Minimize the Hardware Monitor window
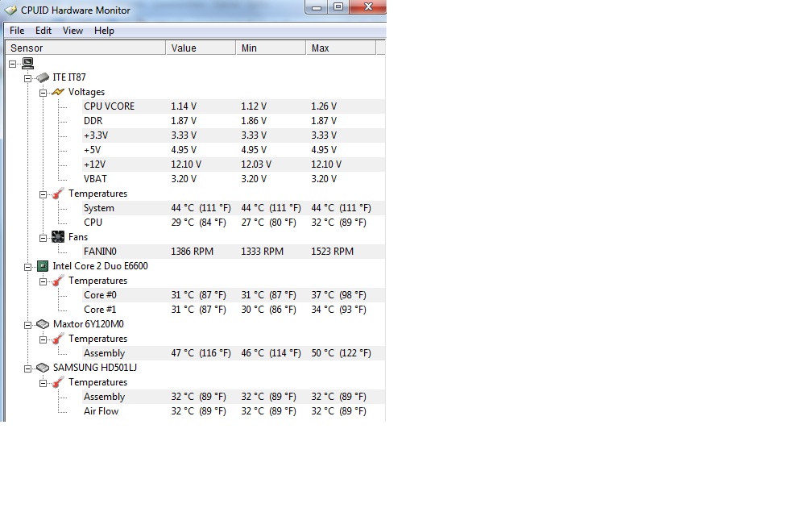Image resolution: width=812 pixels, height=508 pixels. 317,7
